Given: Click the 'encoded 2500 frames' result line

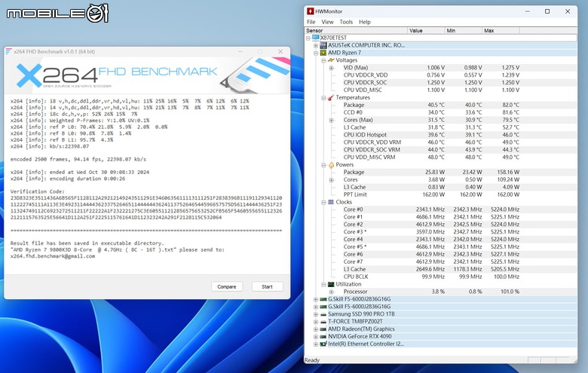Looking at the screenshot, I should pyautogui.click(x=78, y=159).
